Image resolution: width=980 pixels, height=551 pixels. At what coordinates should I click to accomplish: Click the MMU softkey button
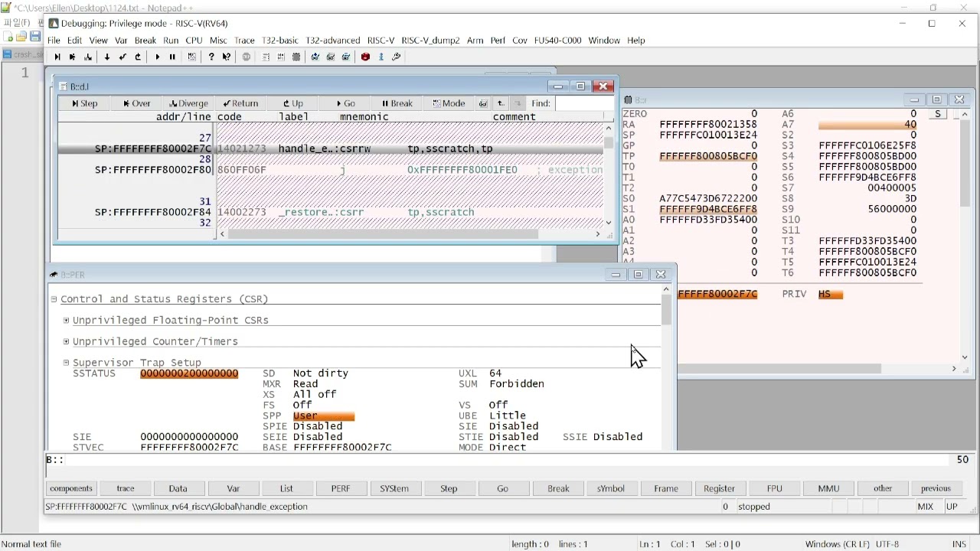pos(828,488)
